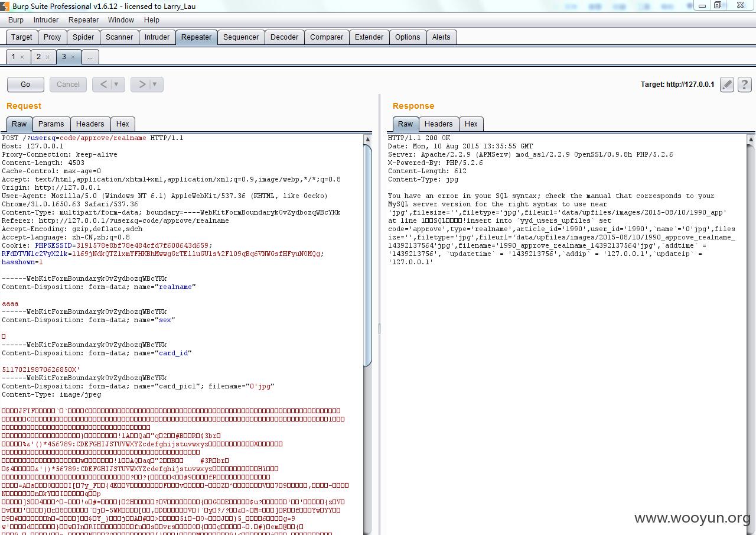
Task: Go forward in request history
Action: 142,85
